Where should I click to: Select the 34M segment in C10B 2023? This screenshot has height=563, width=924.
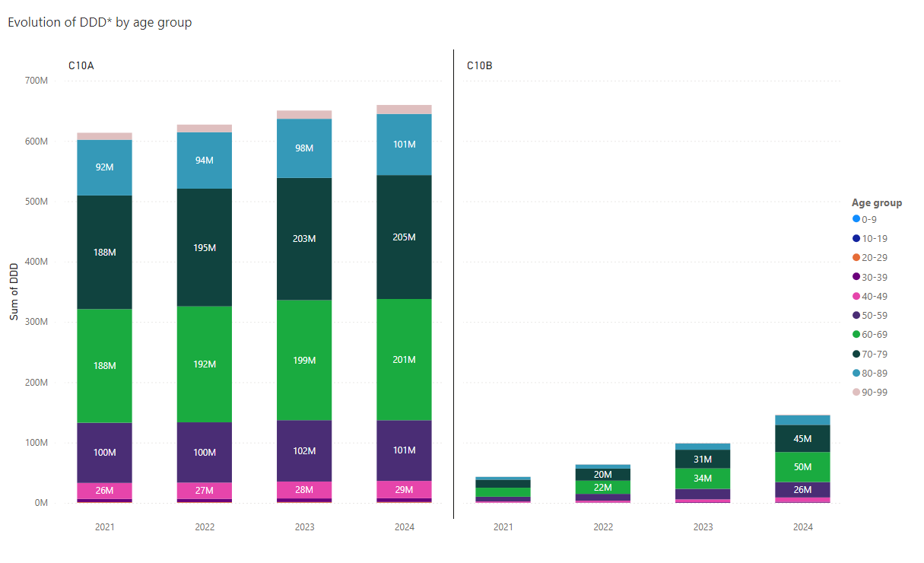click(703, 478)
